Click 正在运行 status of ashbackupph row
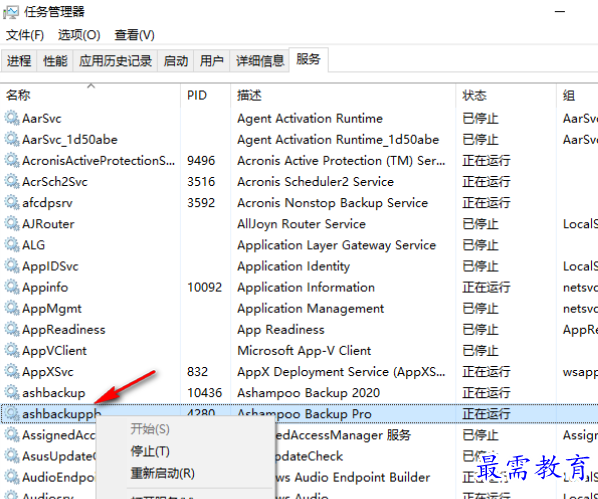 pos(486,414)
